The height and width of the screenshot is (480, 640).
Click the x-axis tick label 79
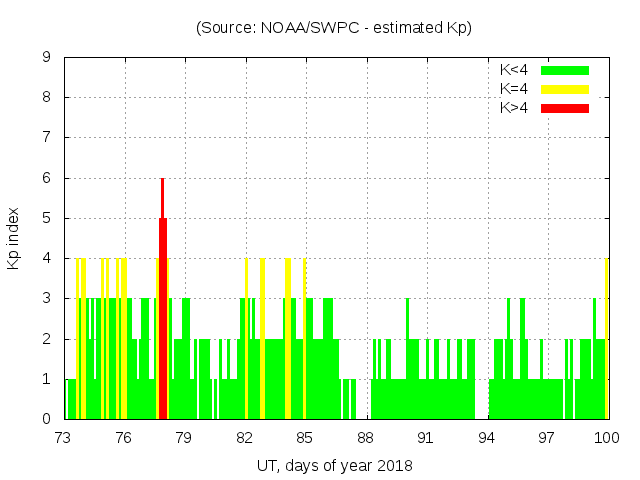(x=184, y=438)
